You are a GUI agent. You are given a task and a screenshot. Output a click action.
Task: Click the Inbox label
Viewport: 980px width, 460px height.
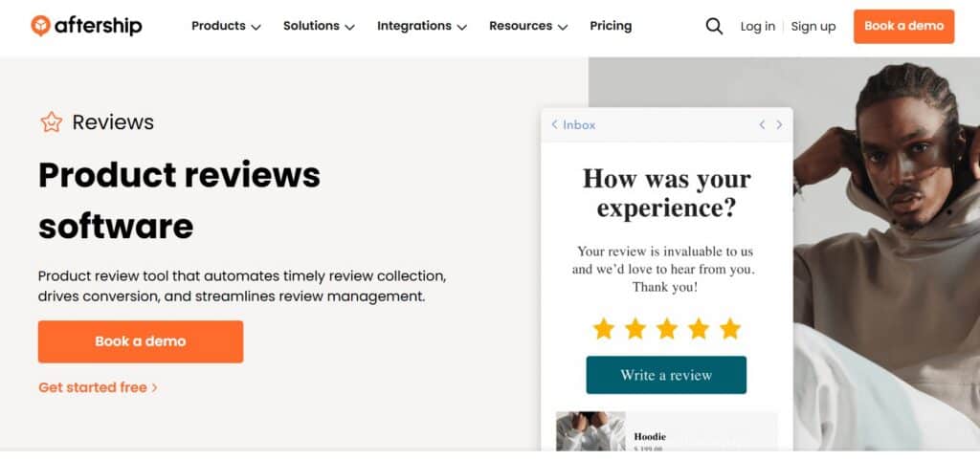click(x=579, y=125)
